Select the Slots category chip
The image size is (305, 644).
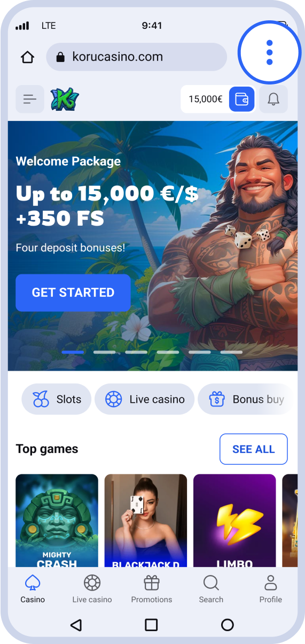click(56, 399)
